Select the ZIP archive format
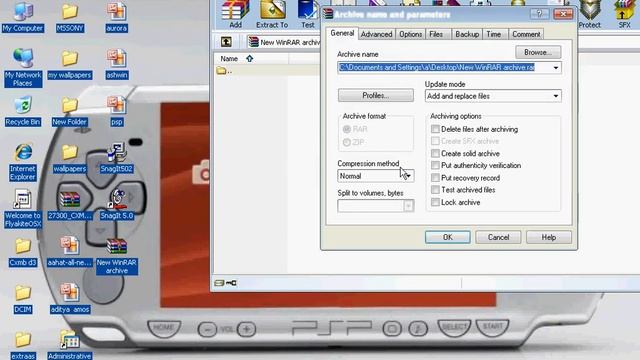 click(347, 142)
